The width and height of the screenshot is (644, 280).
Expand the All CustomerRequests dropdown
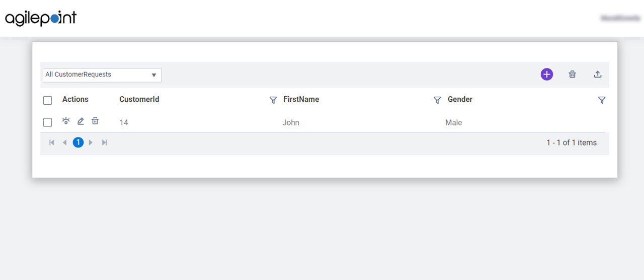coord(102,75)
